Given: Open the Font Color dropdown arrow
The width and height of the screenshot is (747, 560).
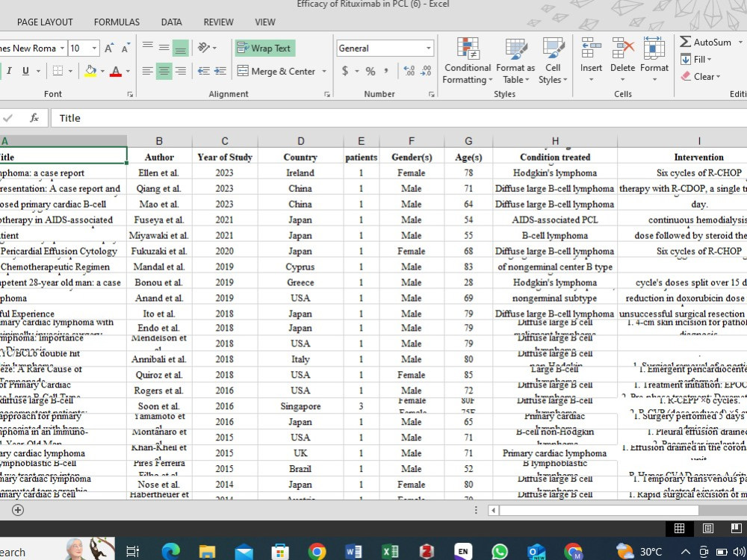Looking at the screenshot, I should tap(128, 72).
